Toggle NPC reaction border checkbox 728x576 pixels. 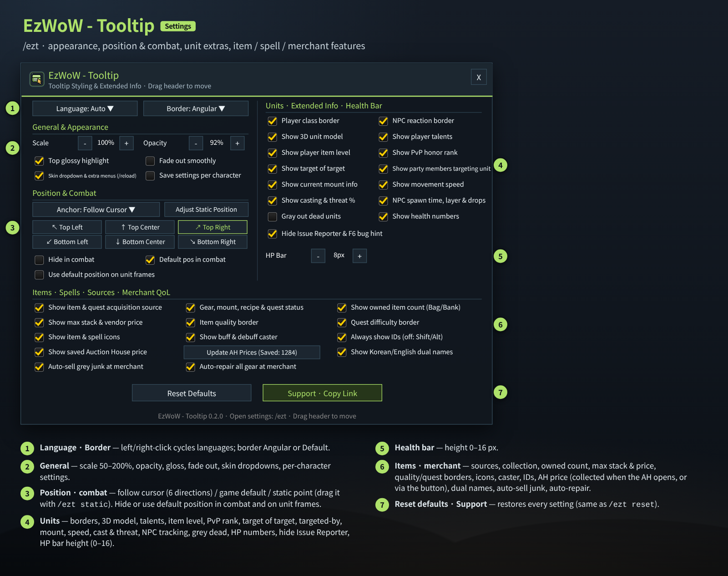pos(384,121)
